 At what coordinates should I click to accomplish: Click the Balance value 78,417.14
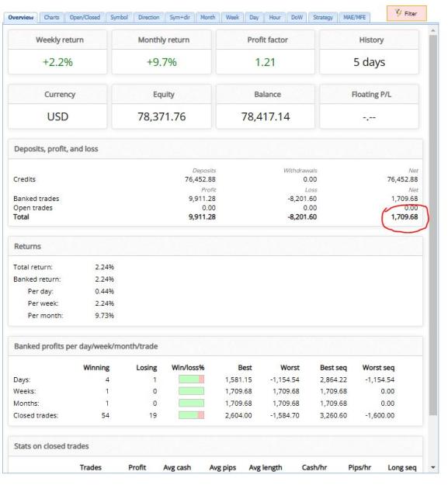tap(266, 116)
